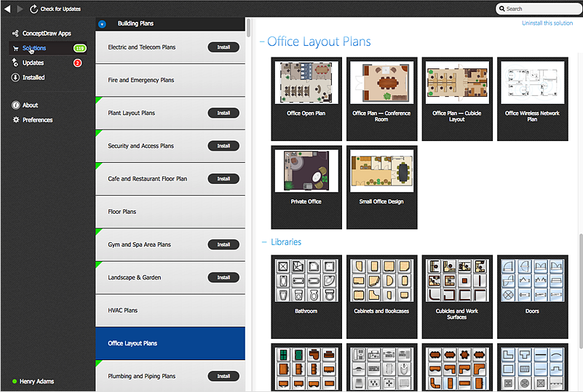The height and width of the screenshot is (392, 583).
Task: Select HVAC Plans row
Action: click(170, 311)
